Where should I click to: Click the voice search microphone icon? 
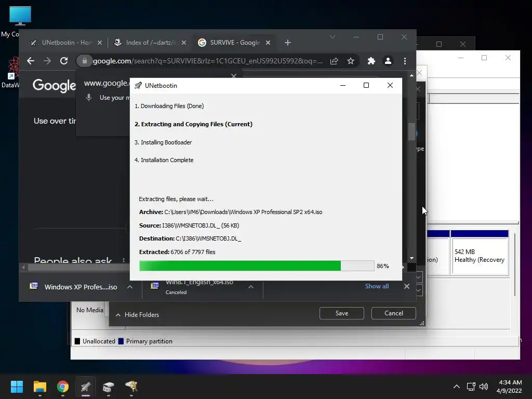click(x=88, y=97)
